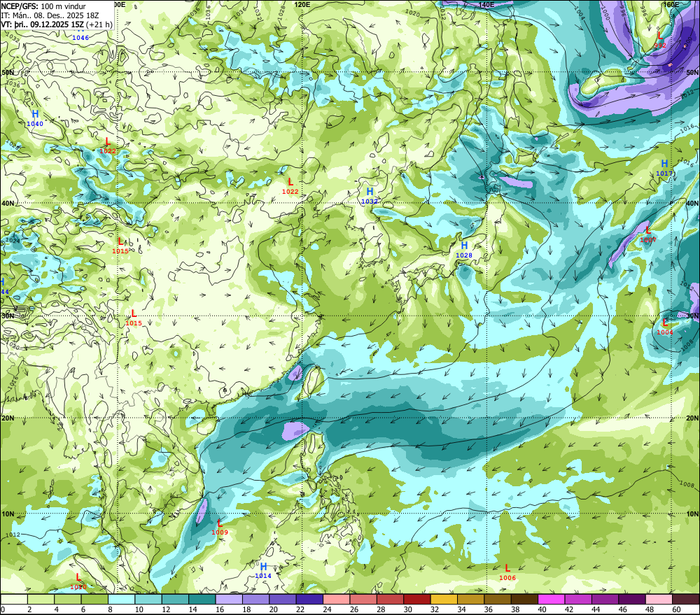Click the 2–4 light green legend swatch
Viewport: 700px width, 615px height.
coord(41,599)
